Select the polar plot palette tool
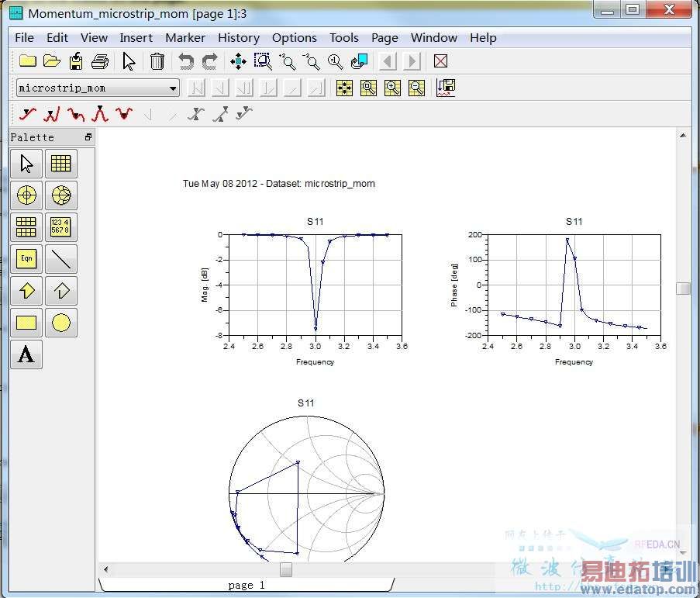 (26, 195)
